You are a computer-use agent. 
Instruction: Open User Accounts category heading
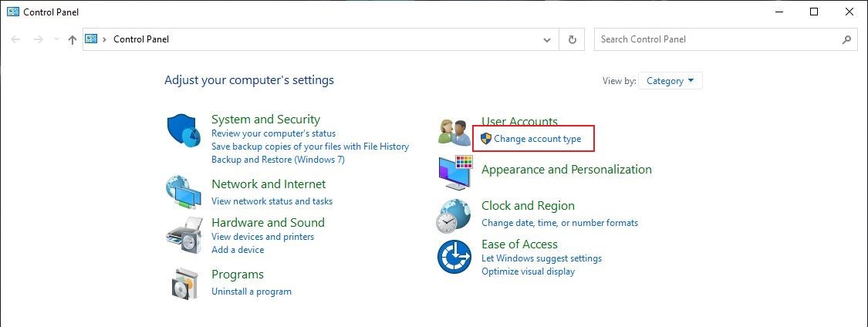point(519,122)
